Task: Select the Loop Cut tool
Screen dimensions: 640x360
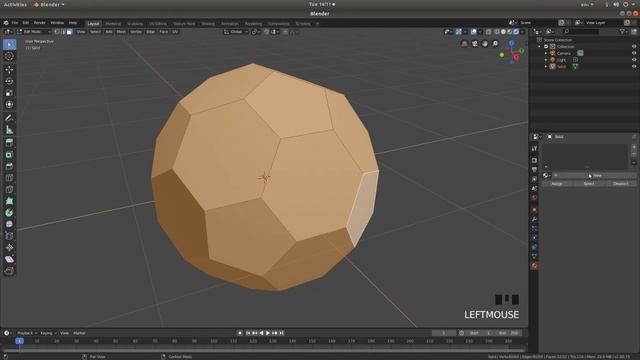Action: pos(9,178)
